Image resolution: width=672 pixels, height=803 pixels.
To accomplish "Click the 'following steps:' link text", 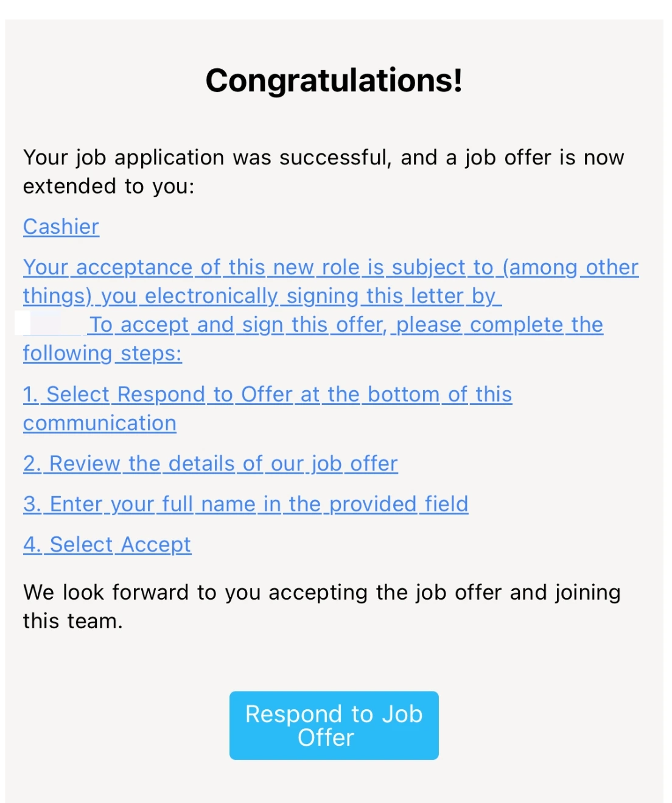I will 102,353.
